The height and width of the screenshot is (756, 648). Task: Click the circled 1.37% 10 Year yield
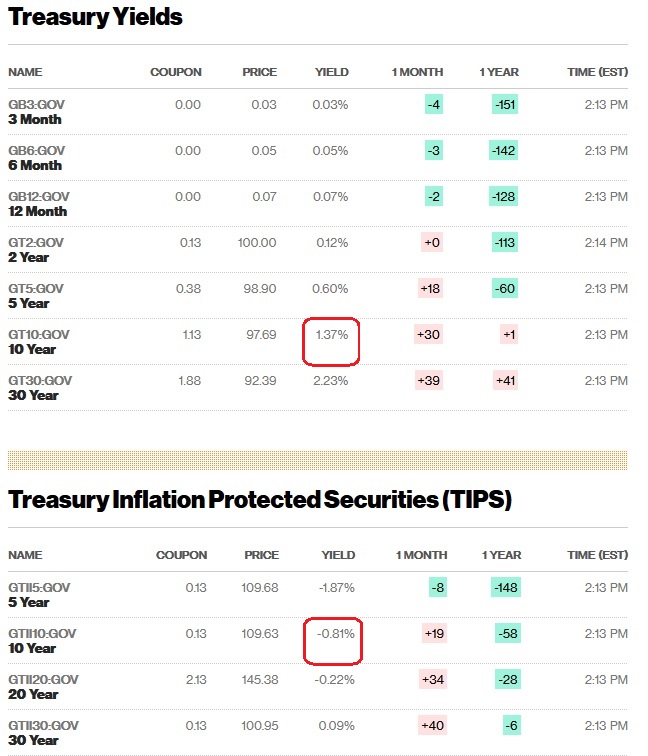(331, 335)
